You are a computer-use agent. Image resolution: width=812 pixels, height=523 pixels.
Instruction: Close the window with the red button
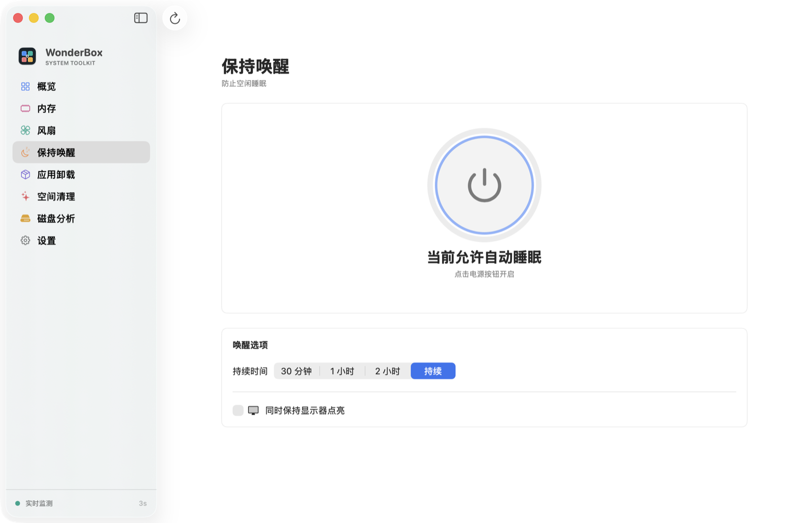click(18, 18)
